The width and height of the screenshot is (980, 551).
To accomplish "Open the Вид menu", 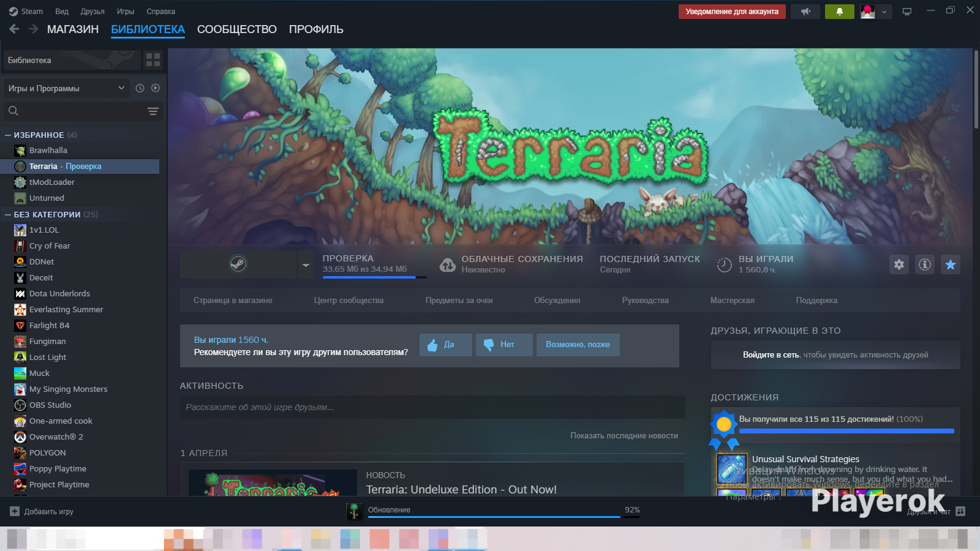I will point(62,12).
